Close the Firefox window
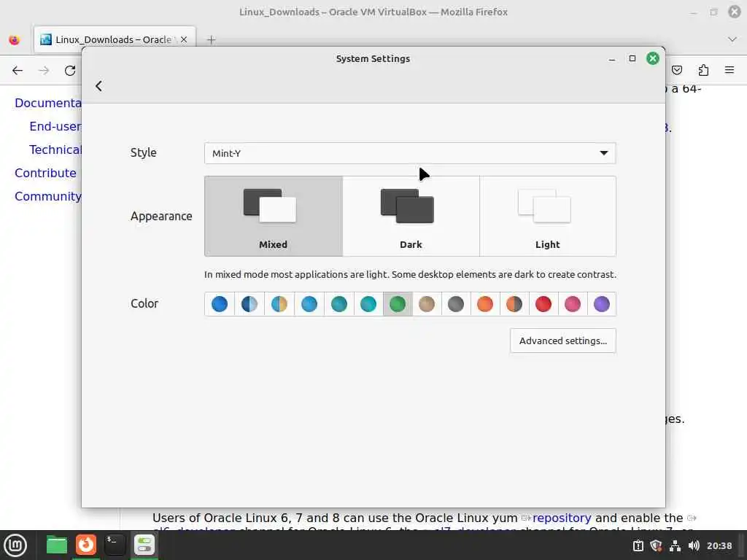The width and height of the screenshot is (747, 560). click(x=735, y=12)
